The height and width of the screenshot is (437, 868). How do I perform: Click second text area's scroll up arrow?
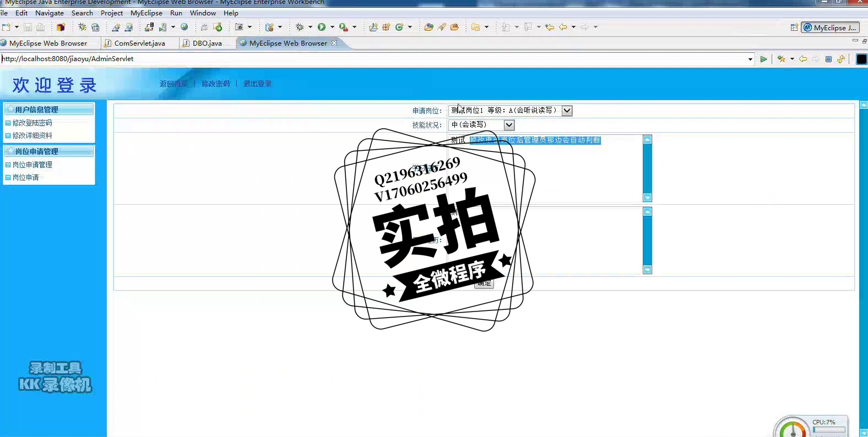[x=648, y=212]
